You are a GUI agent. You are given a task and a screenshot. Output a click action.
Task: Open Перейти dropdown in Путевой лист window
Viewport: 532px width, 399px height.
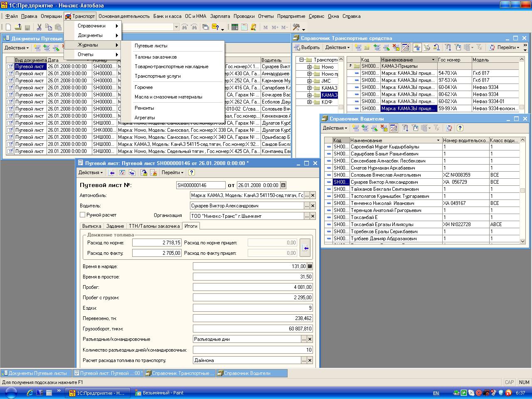click(x=172, y=172)
